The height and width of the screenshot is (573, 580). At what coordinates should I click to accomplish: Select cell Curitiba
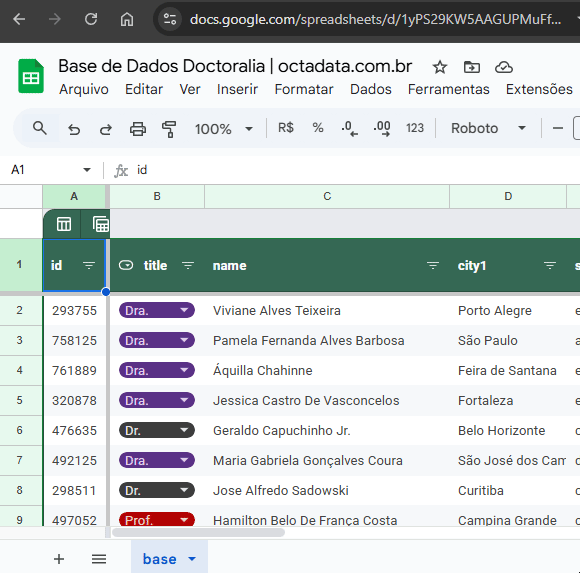508,491
